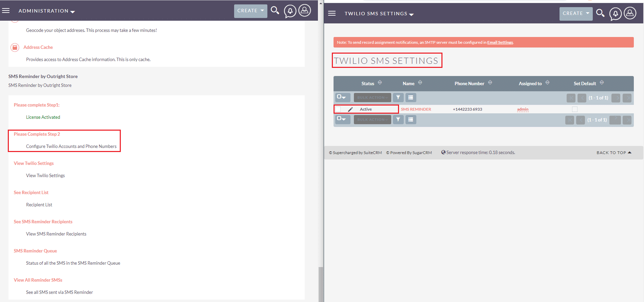
Task: Sort by Assigned to column arrow icon
Action: click(x=547, y=82)
